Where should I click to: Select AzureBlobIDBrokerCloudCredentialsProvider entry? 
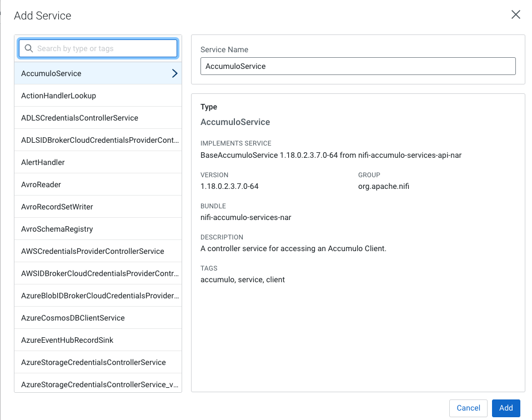coord(100,296)
